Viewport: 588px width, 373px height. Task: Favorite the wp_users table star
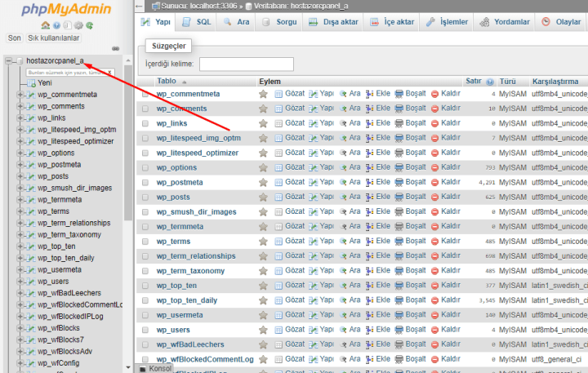coord(263,330)
